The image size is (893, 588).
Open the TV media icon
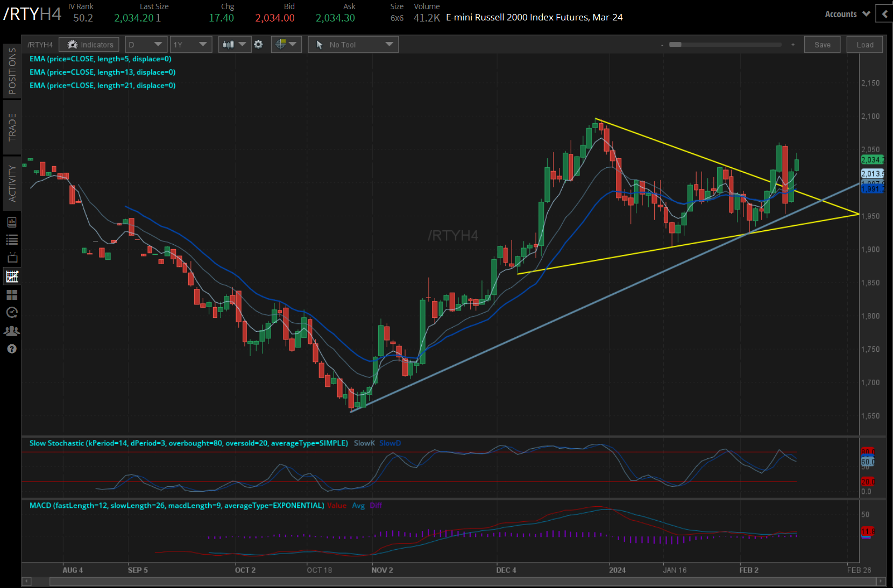(12, 258)
